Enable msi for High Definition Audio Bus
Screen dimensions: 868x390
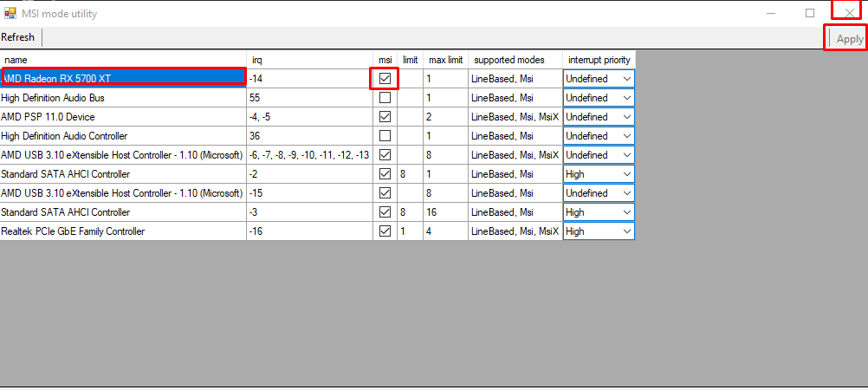(x=385, y=98)
